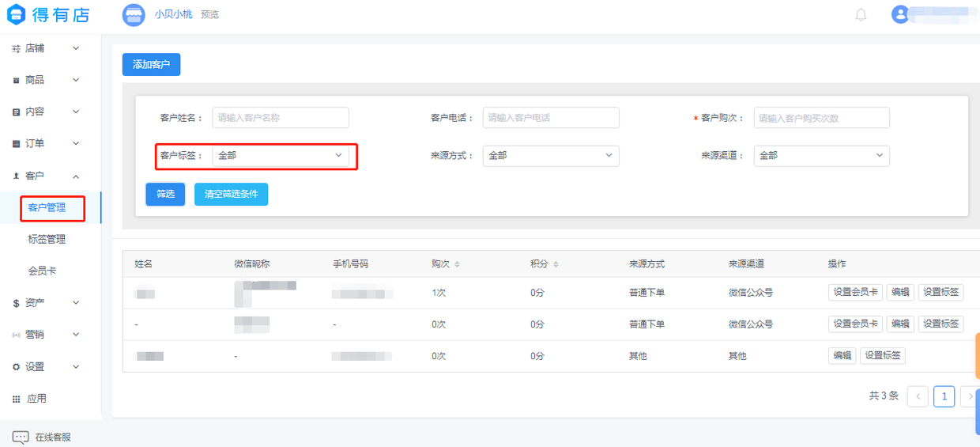Open the 客户标签 dropdown
The image size is (980, 447).
281,156
